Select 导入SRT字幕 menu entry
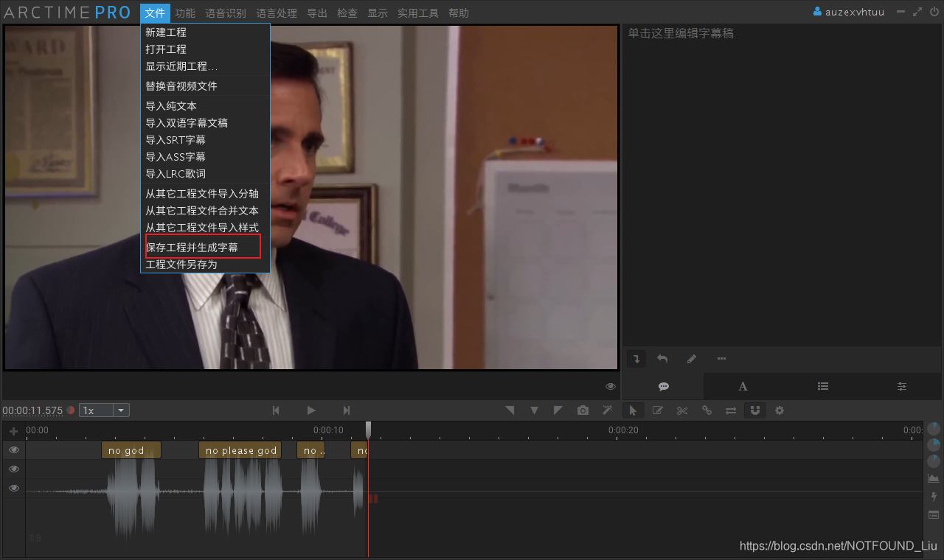 pos(205,140)
